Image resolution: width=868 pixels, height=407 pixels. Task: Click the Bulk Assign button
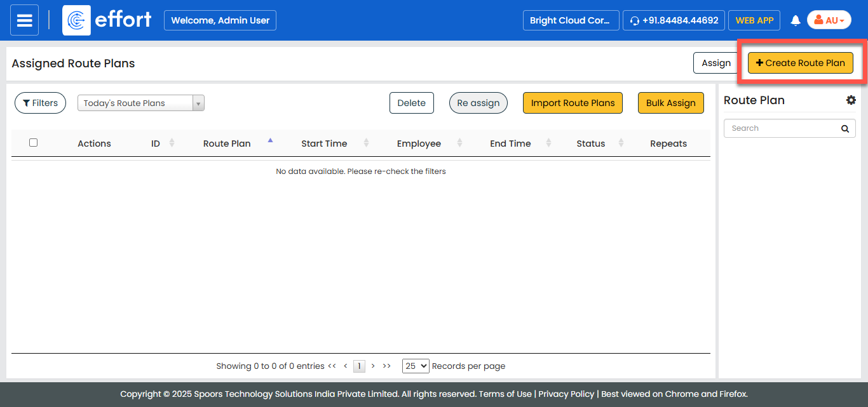670,103
